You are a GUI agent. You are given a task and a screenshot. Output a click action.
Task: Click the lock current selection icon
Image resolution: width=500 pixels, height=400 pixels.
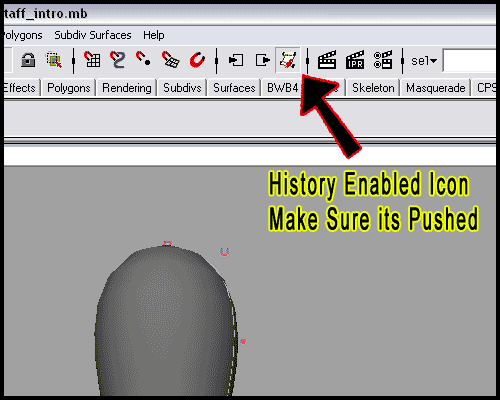click(28, 60)
